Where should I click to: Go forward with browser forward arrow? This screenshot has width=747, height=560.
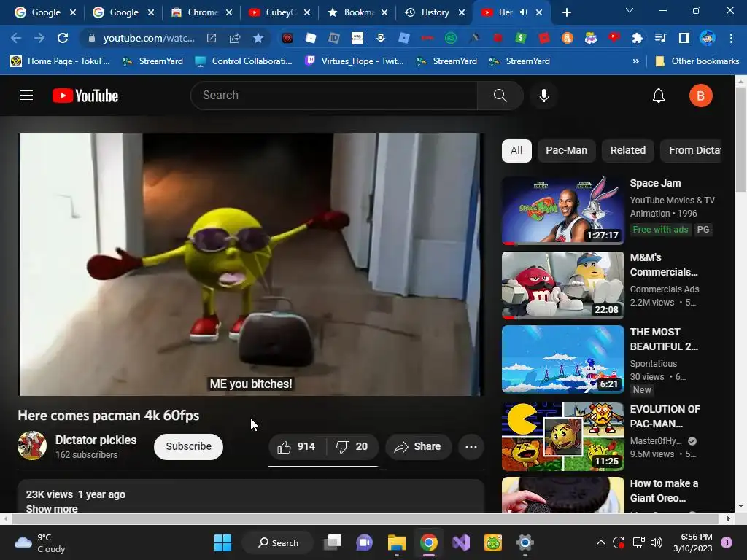39,38
